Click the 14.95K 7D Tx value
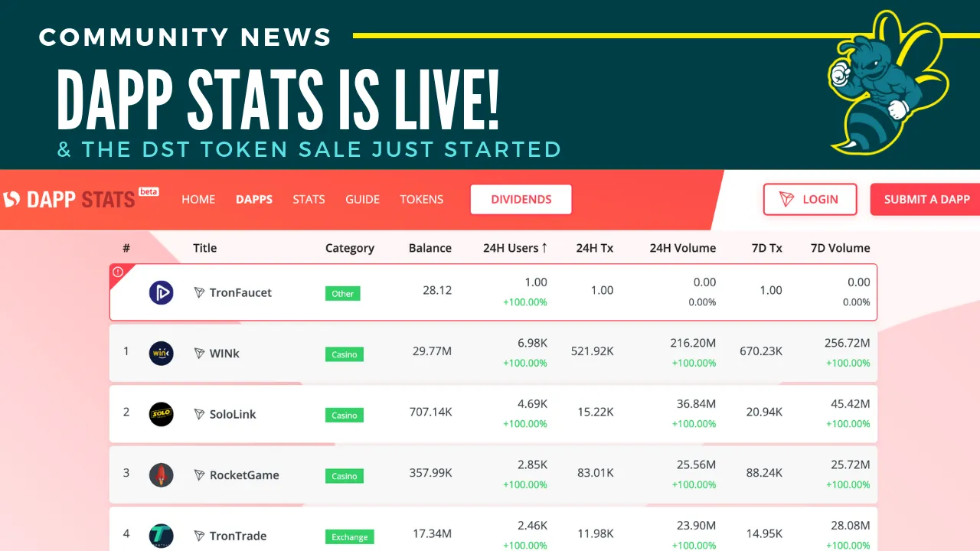The width and height of the screenshot is (980, 551). pos(764,533)
